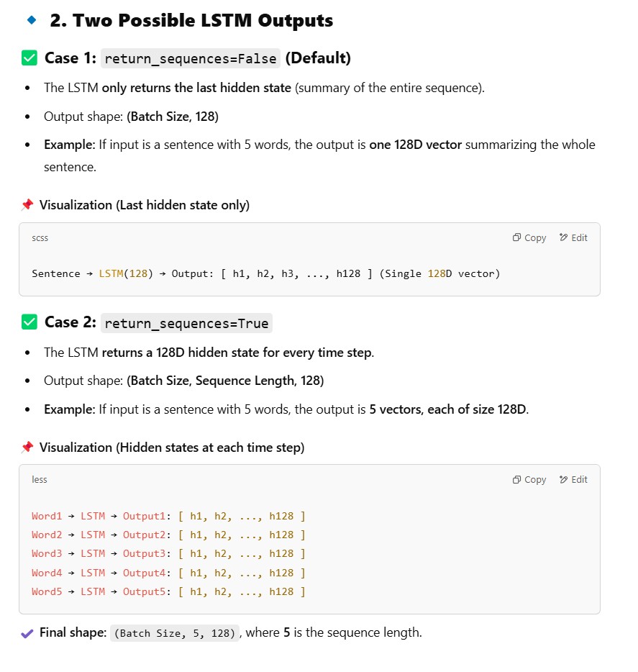
Task: Copy the less code block
Action: point(529,479)
